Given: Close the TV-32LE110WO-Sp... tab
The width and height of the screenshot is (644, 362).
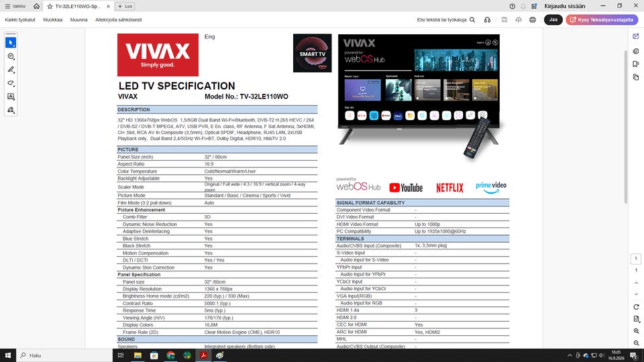Looking at the screenshot, I should tap(108, 7).
